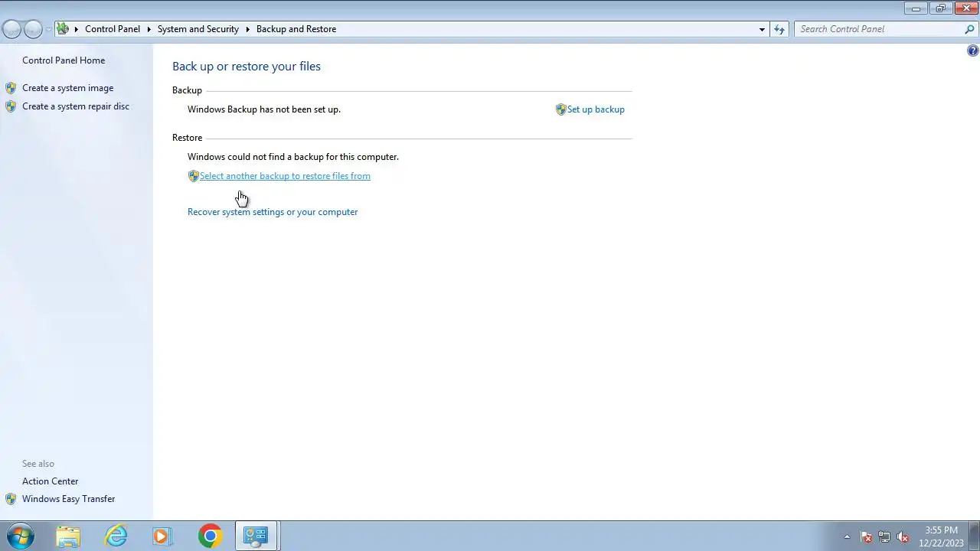Open clock showing 3:55 PM
This screenshot has height=551, width=980.
pyautogui.click(x=941, y=536)
